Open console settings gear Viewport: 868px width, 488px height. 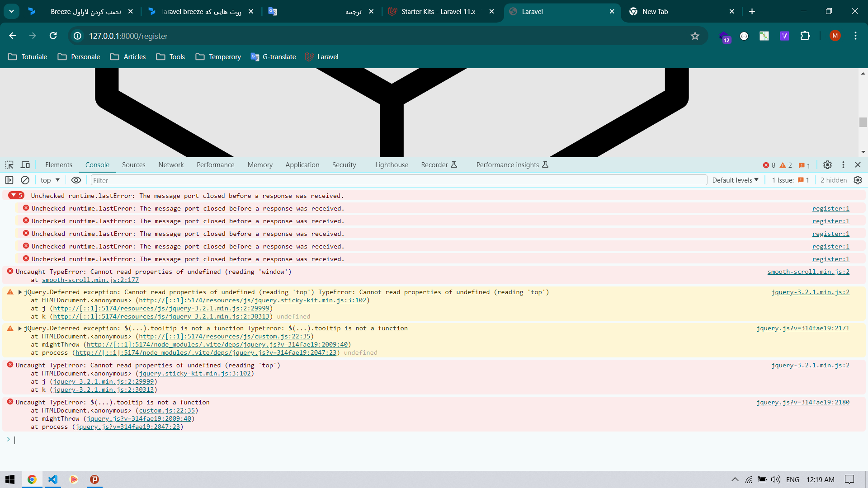coord(858,180)
